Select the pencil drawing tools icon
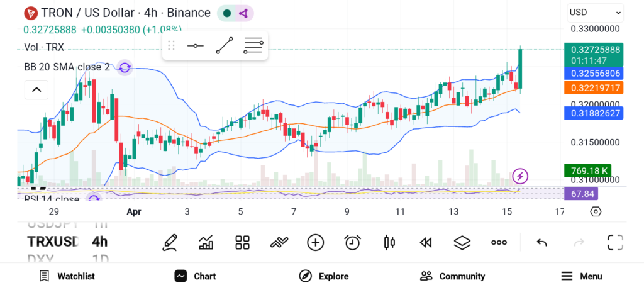The height and width of the screenshot is (290, 644). (169, 242)
